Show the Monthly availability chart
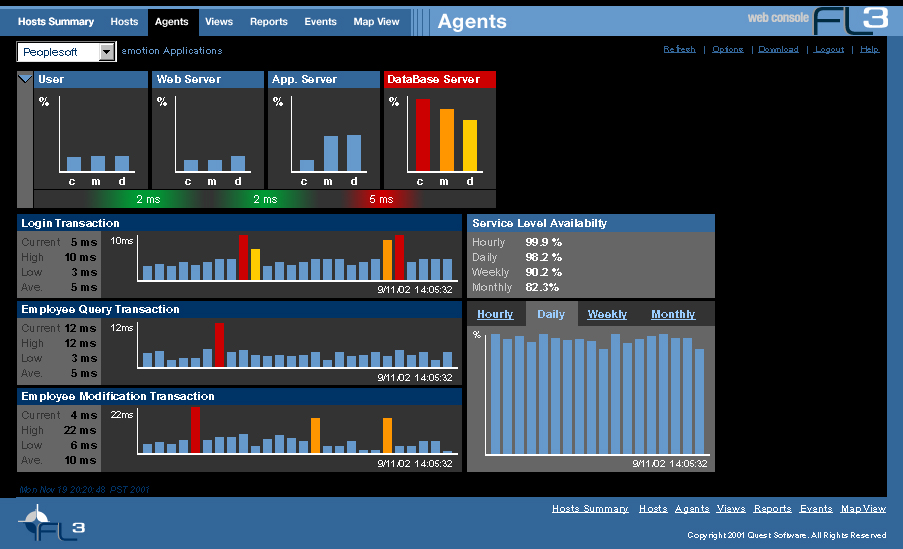Screen dimensions: 903x549 click(673, 315)
